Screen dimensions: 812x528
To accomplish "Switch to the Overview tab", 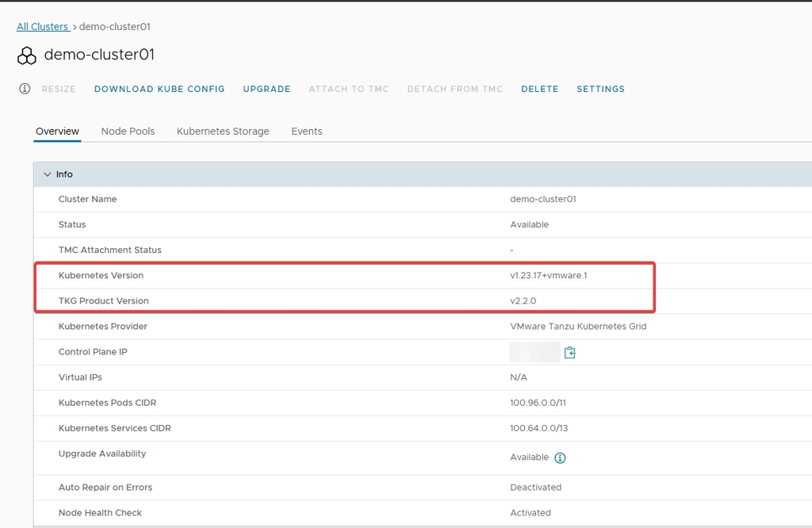I will [57, 132].
